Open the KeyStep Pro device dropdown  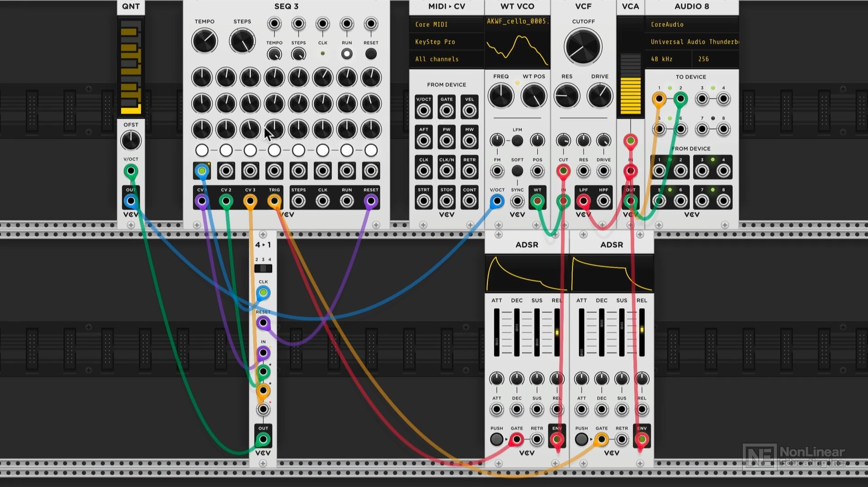coord(446,42)
